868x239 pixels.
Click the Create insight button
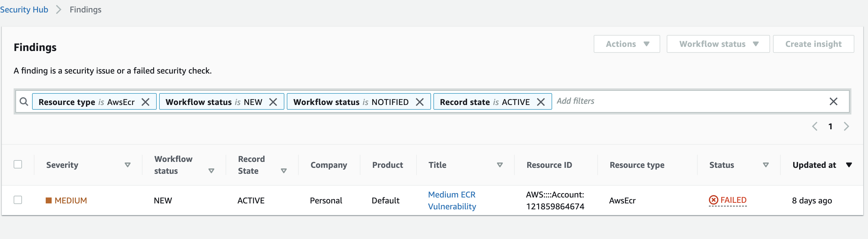(x=813, y=44)
